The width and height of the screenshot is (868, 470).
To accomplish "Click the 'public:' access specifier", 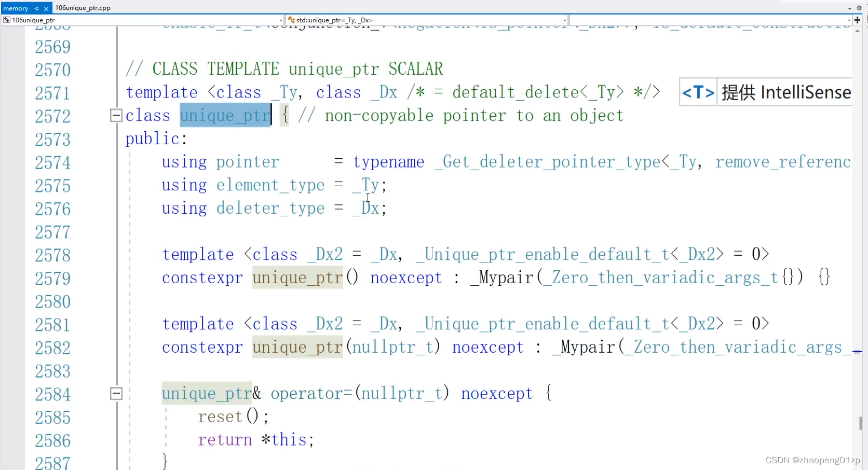I will pos(156,139).
